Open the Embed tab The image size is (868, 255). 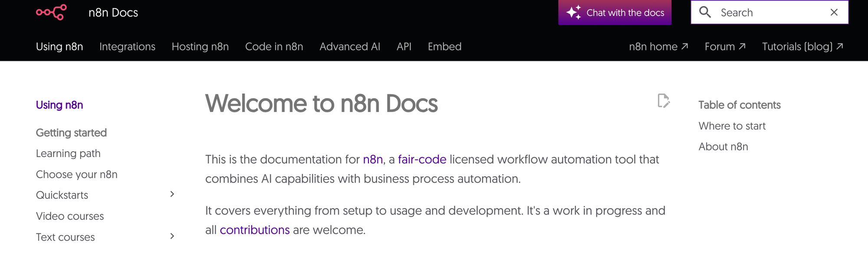[444, 46]
